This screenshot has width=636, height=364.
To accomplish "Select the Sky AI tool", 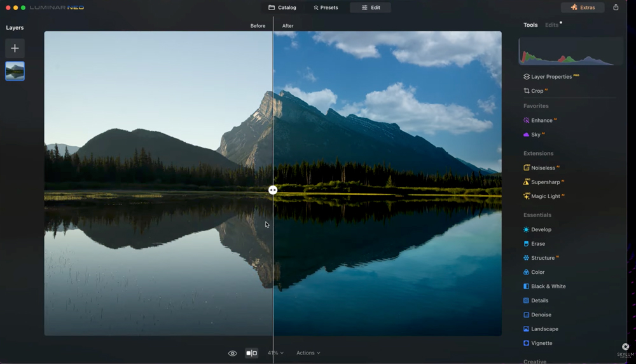I will click(x=536, y=135).
